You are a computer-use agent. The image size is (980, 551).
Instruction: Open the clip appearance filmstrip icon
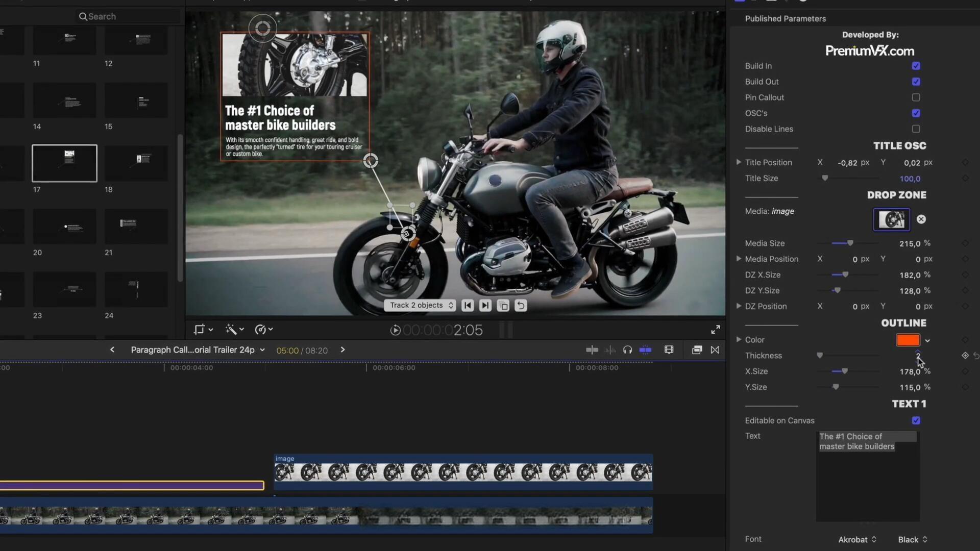point(669,350)
